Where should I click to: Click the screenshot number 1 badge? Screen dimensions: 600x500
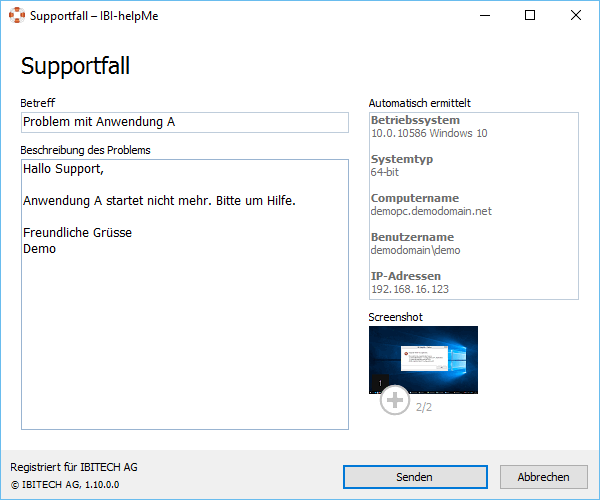(379, 383)
